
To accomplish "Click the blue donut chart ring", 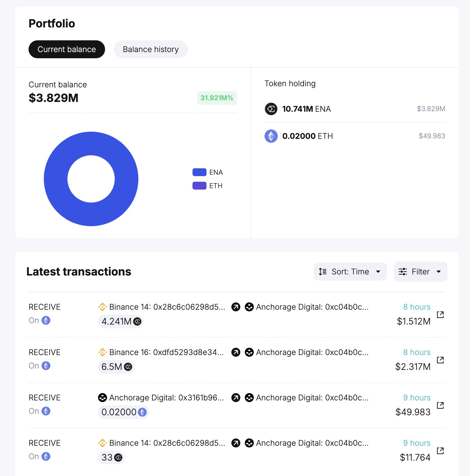I will click(x=56, y=179).
